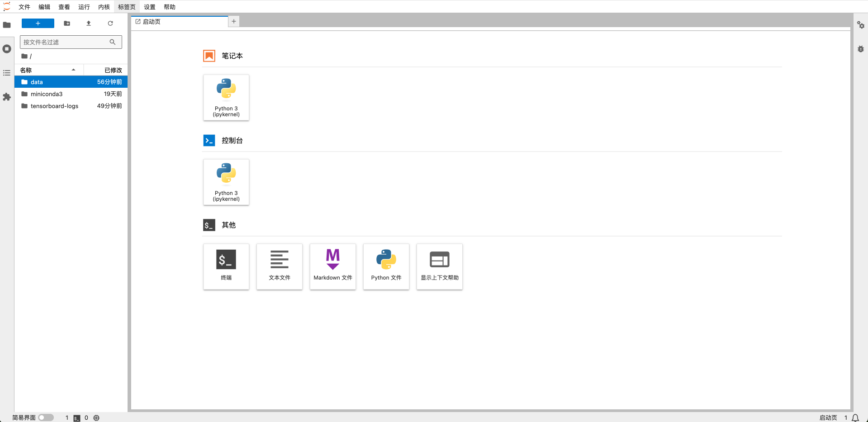Refresh the file list
Image resolution: width=868 pixels, height=422 pixels.
(110, 23)
